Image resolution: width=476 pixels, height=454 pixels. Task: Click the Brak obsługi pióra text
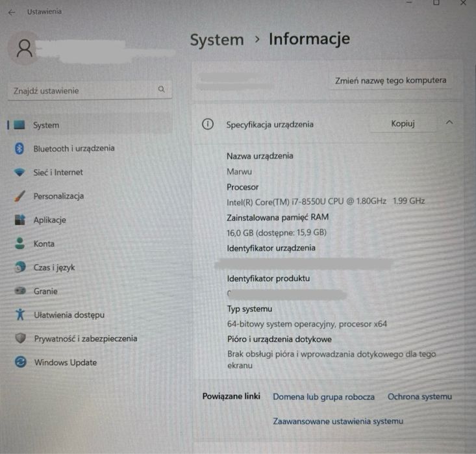(331, 360)
